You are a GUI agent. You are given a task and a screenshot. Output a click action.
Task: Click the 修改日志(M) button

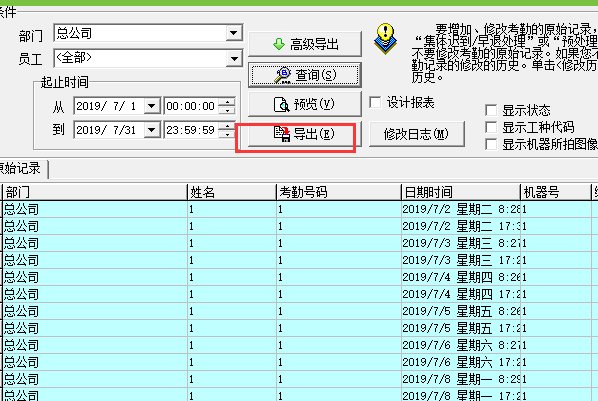(417, 134)
